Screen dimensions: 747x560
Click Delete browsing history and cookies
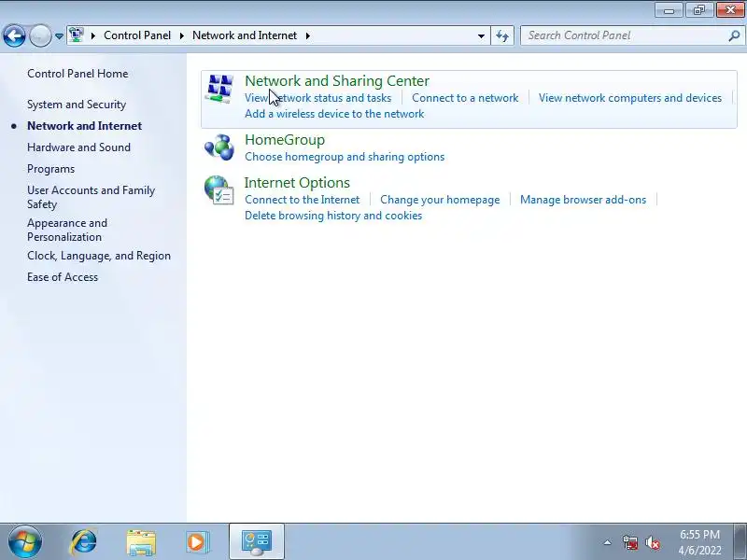333,216
